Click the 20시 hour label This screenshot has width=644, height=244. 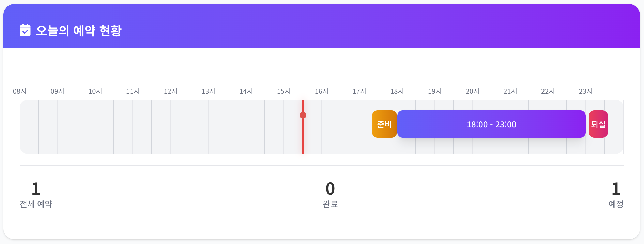coord(473,91)
